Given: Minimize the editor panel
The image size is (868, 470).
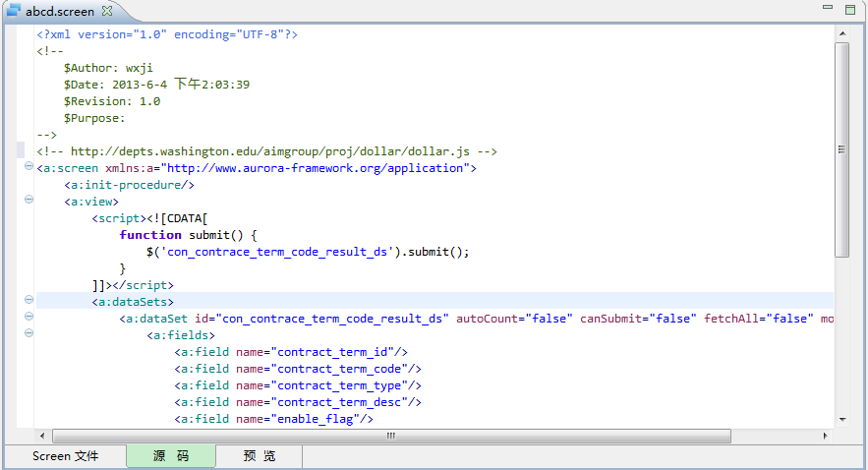Looking at the screenshot, I should click(x=827, y=10).
